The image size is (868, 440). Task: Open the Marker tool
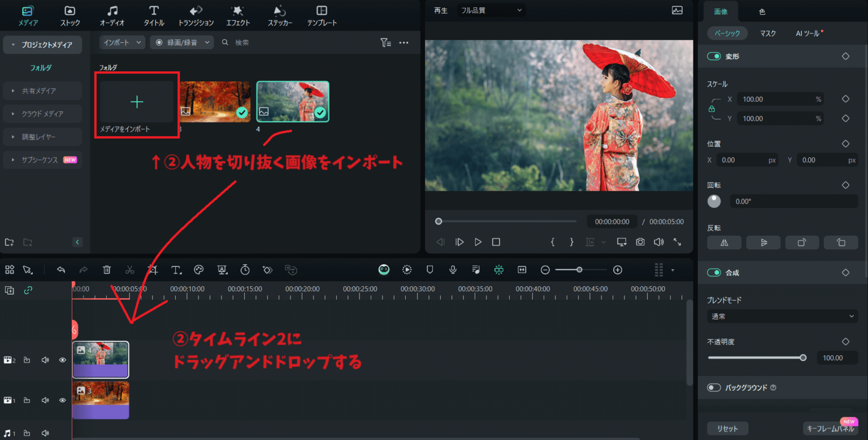429,270
